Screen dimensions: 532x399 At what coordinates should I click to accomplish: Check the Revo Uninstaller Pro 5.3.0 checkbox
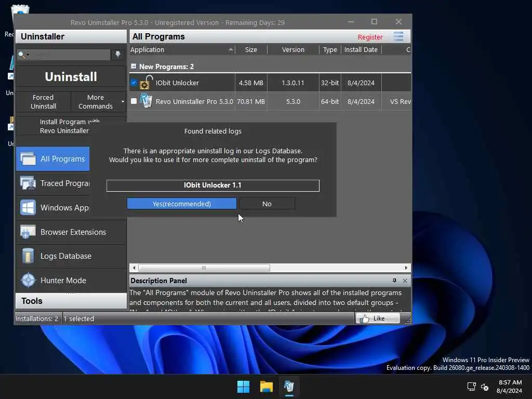(x=134, y=101)
